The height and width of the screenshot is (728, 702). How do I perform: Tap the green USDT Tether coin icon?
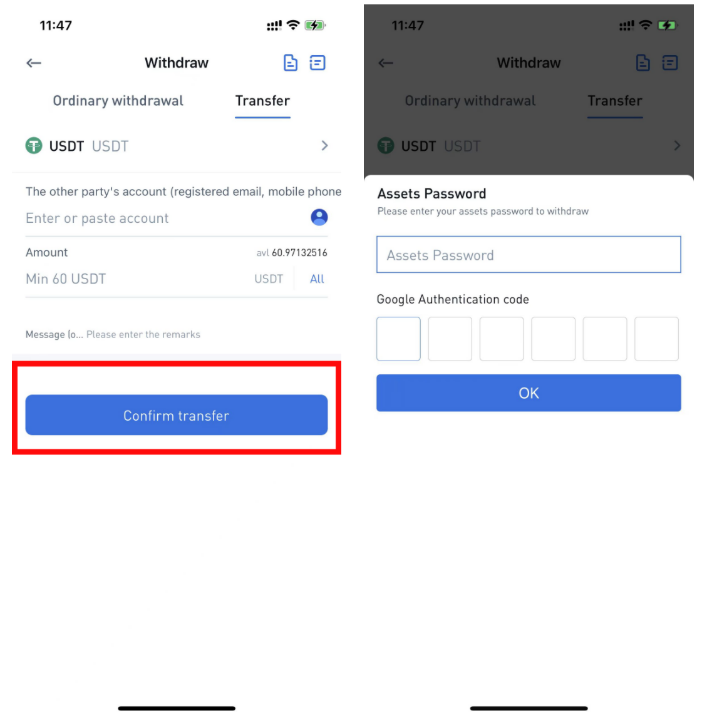click(33, 146)
